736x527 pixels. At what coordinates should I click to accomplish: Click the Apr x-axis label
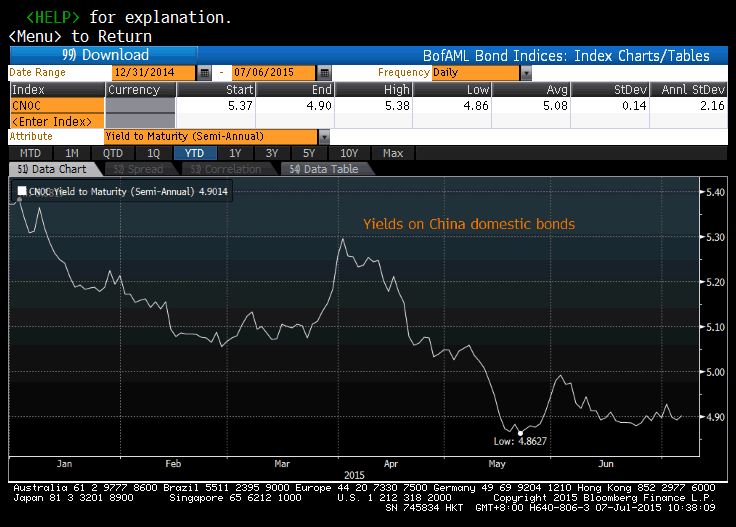pyautogui.click(x=391, y=464)
